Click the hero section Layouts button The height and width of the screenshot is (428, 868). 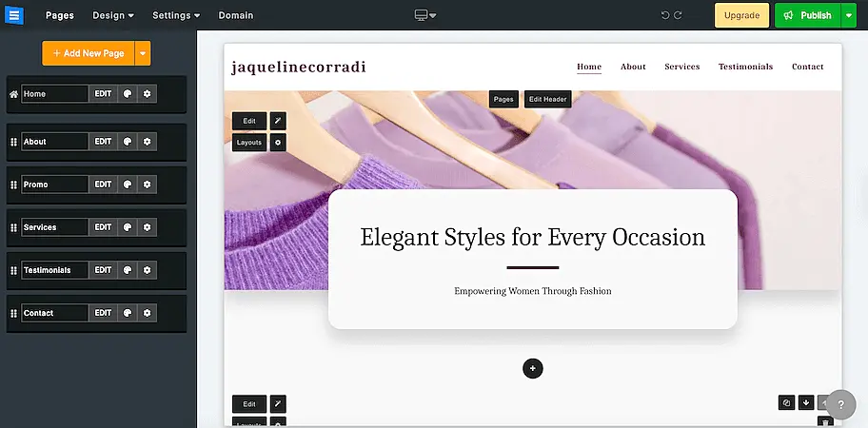(249, 143)
